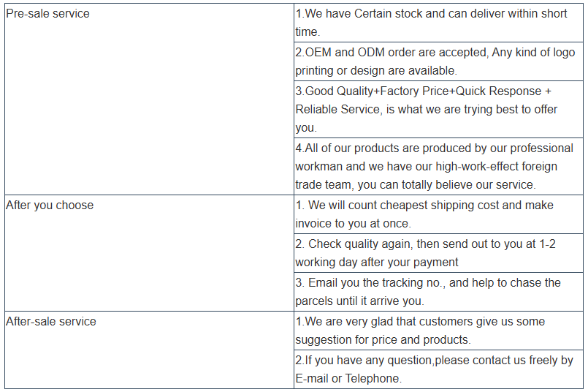588x392 pixels.
Task: Select the 'Good Quality+Factory Price' cell
Action: [438, 109]
